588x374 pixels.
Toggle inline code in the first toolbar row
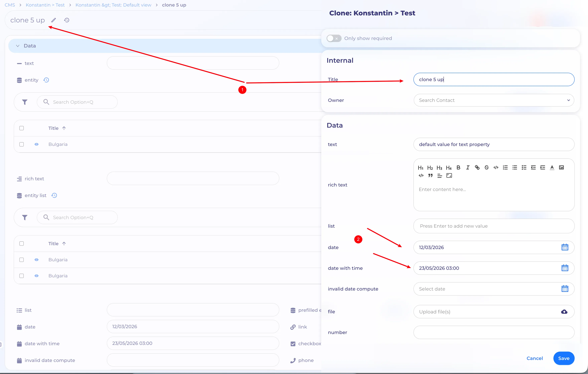(x=496, y=167)
